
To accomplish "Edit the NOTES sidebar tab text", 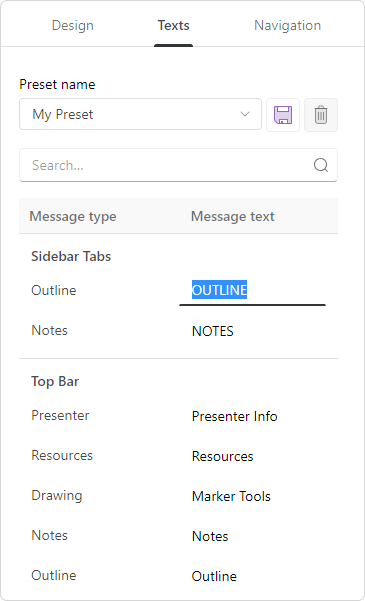I will 252,331.
